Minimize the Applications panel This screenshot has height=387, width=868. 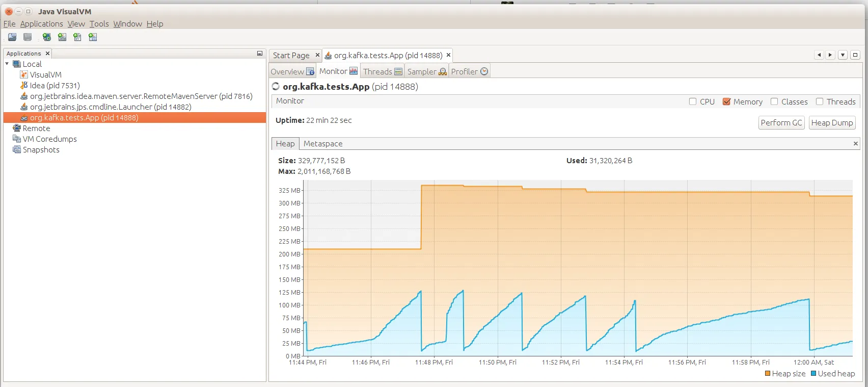pyautogui.click(x=260, y=54)
